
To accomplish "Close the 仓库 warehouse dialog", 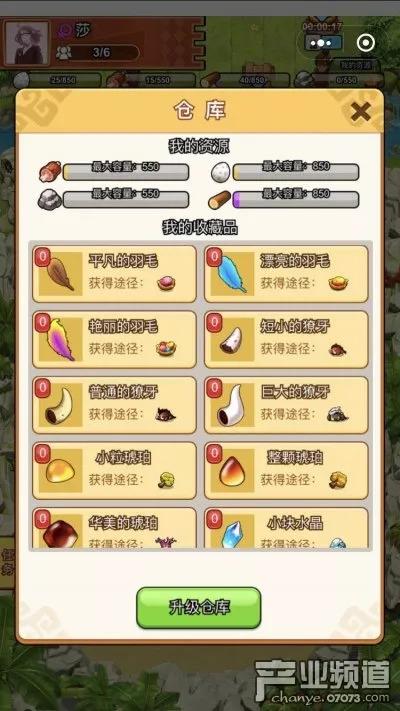I will coord(361,112).
